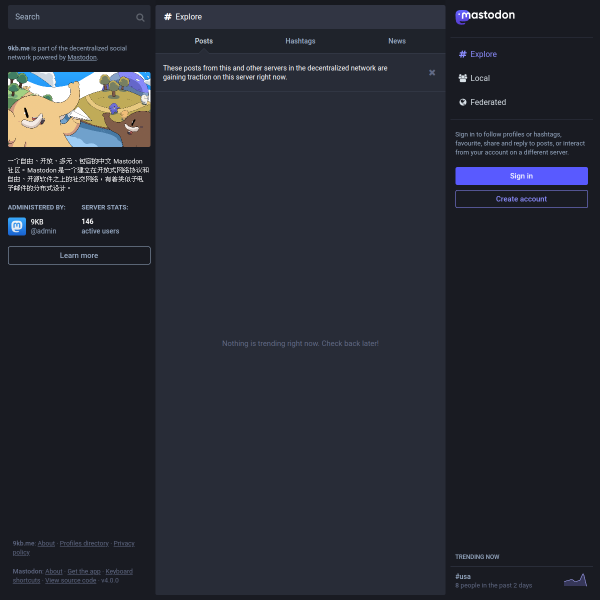This screenshot has height=600, width=600.
Task: Open the trending #usa hashtag
Action: [463, 576]
